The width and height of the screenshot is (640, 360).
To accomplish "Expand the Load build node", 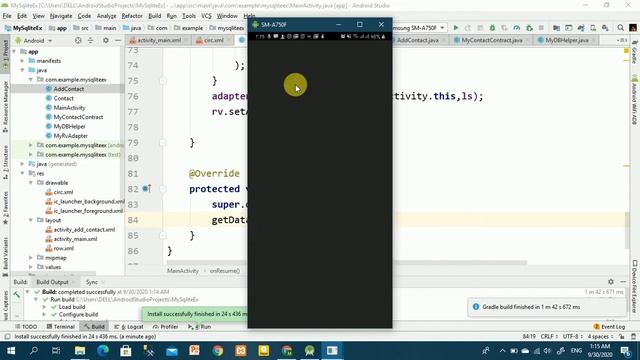I will coord(44,307).
